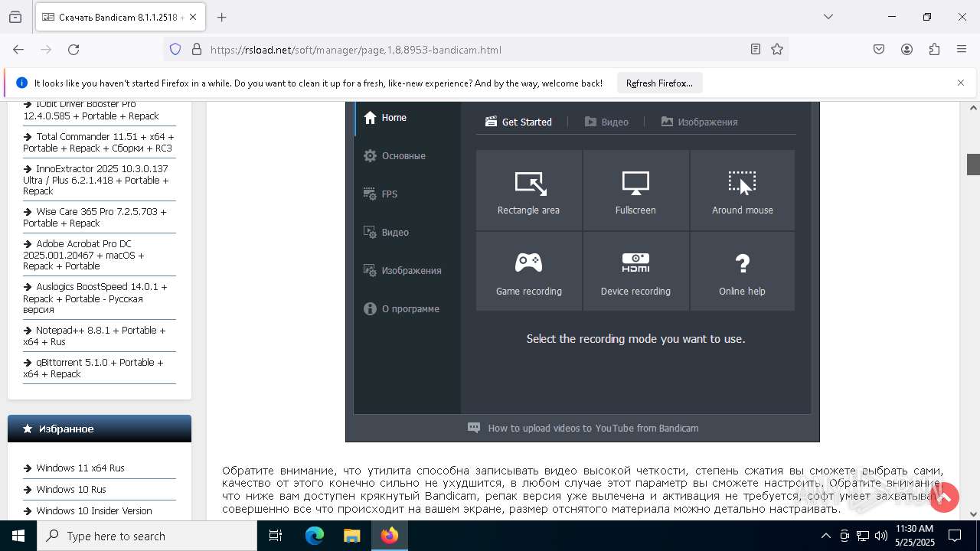Open a new browser tab
Image resolution: width=980 pixels, height=551 pixels.
click(221, 17)
